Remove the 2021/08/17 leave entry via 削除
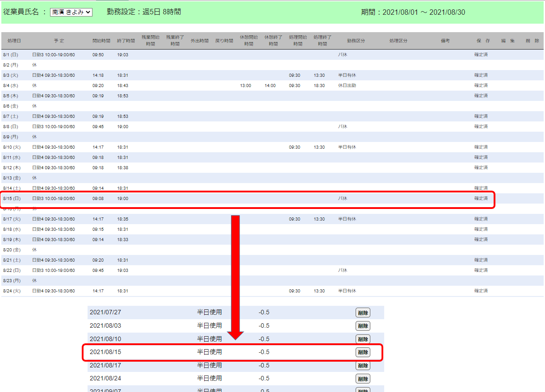 click(x=363, y=366)
